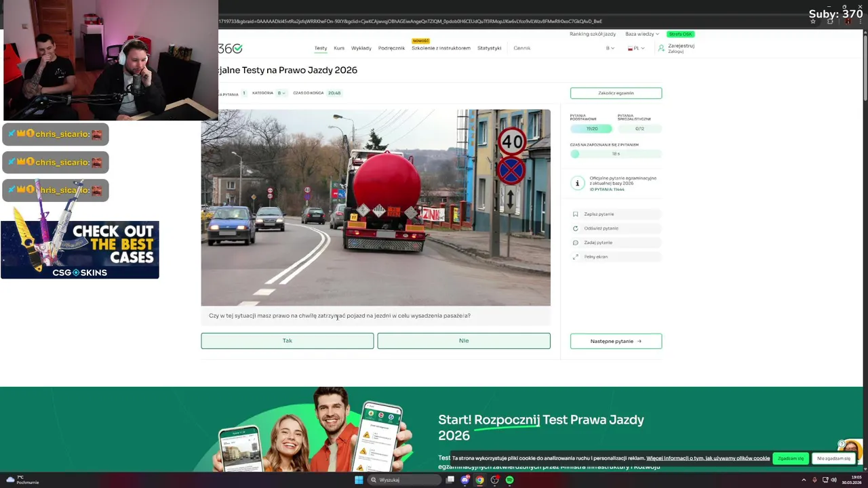Click the tanker truck question image

click(x=376, y=207)
